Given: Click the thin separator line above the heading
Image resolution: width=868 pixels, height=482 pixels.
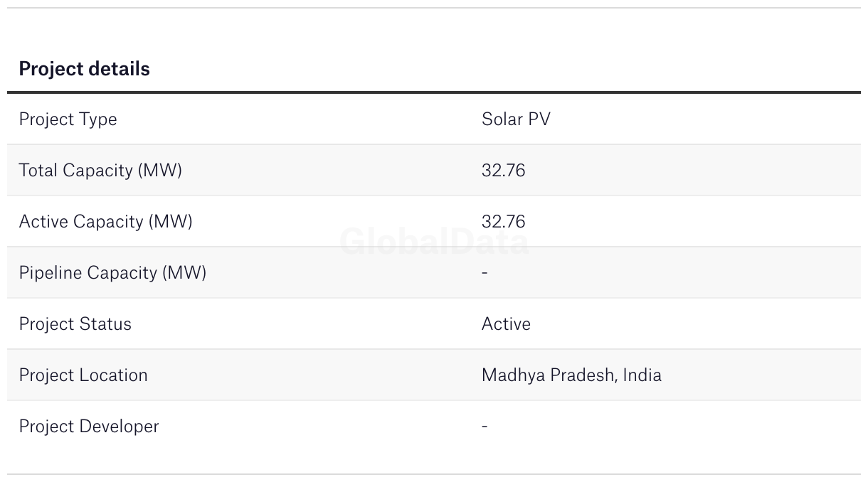Looking at the screenshot, I should coord(434,8).
